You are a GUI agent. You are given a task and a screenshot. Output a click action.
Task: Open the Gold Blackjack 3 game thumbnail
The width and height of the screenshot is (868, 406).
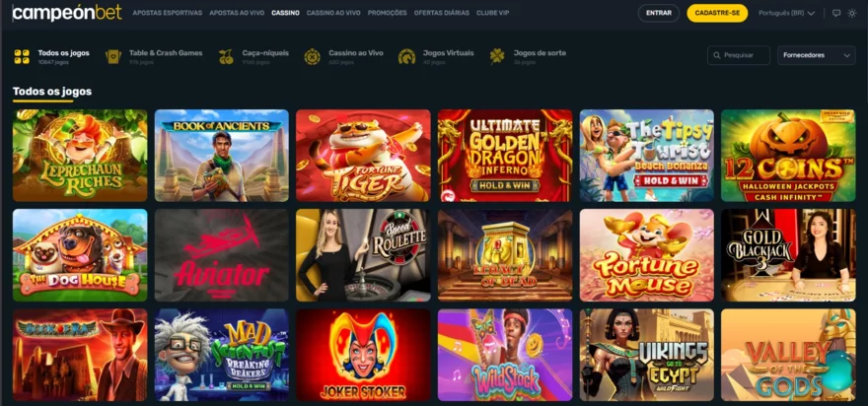point(788,255)
